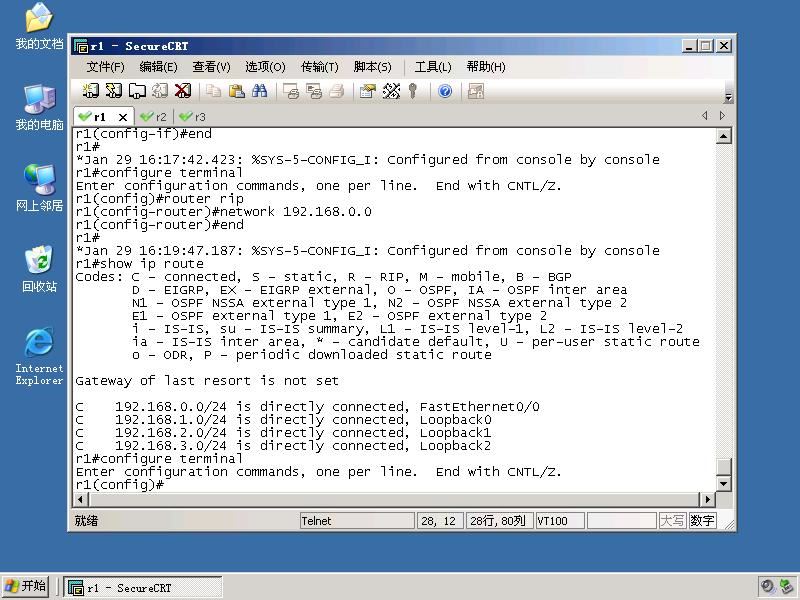
Task: Click the Connect in Tab icon
Action: coord(137,91)
